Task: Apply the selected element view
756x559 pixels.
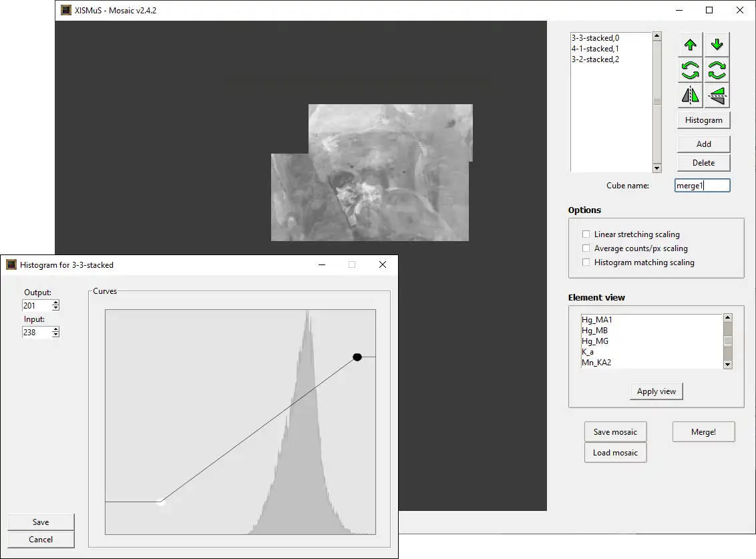Action: tap(656, 391)
